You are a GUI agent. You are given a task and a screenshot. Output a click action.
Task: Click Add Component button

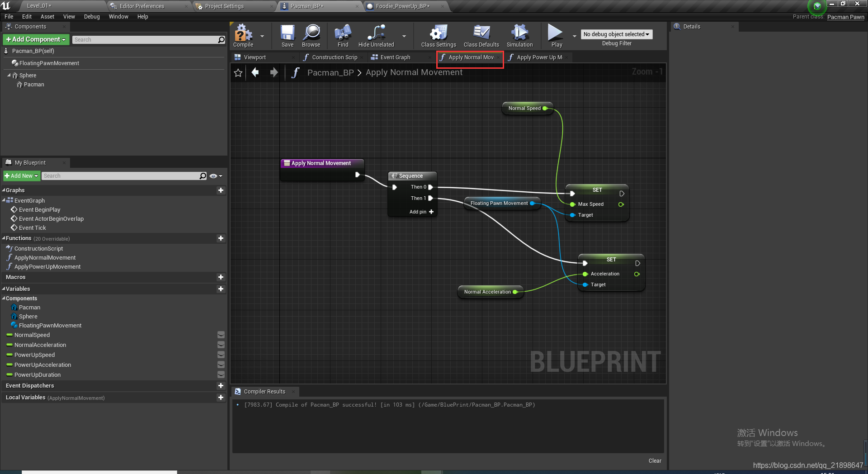[36, 40]
